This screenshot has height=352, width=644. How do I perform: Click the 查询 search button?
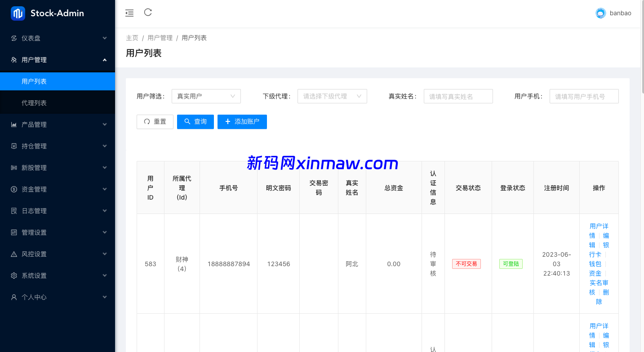coord(195,122)
